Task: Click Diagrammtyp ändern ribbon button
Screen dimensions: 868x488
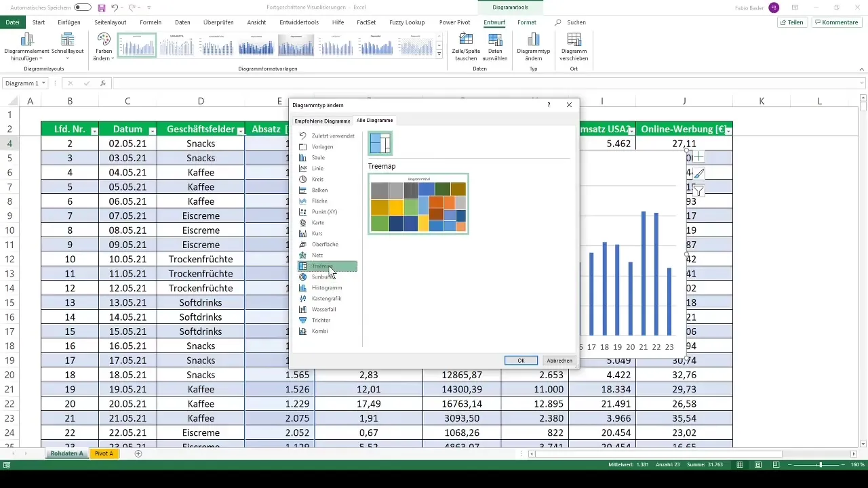Action: tap(533, 47)
